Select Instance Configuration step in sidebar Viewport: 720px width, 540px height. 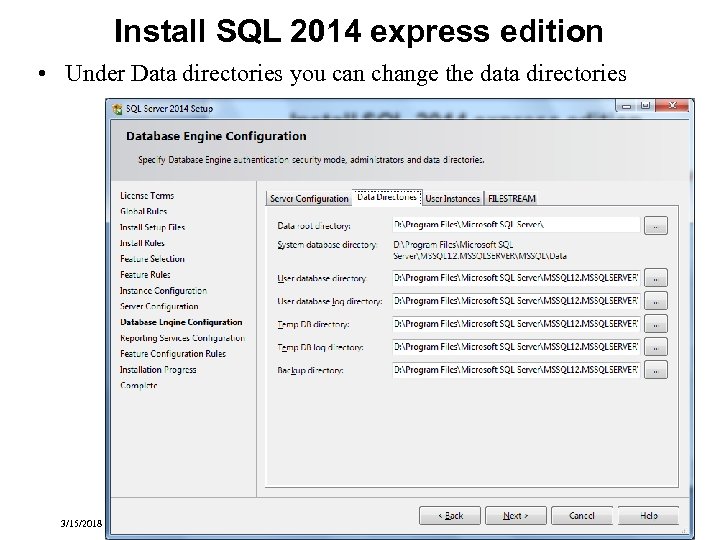163,291
